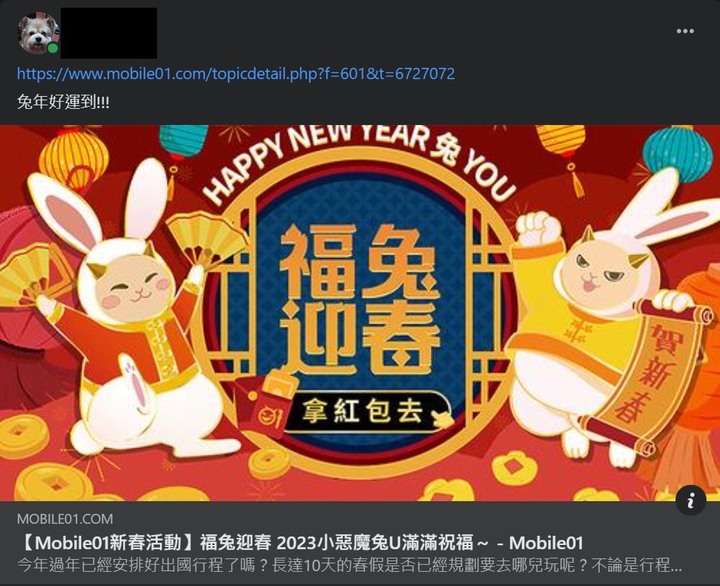
Task: Open the 【Mobile01新春活動】福兔迎春 preview title
Action: coord(301,543)
